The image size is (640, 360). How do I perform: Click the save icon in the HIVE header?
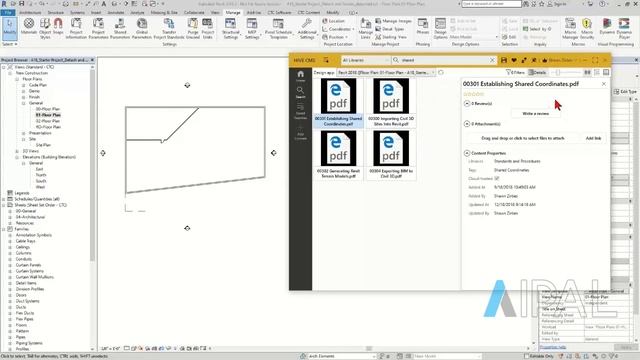tap(504, 60)
